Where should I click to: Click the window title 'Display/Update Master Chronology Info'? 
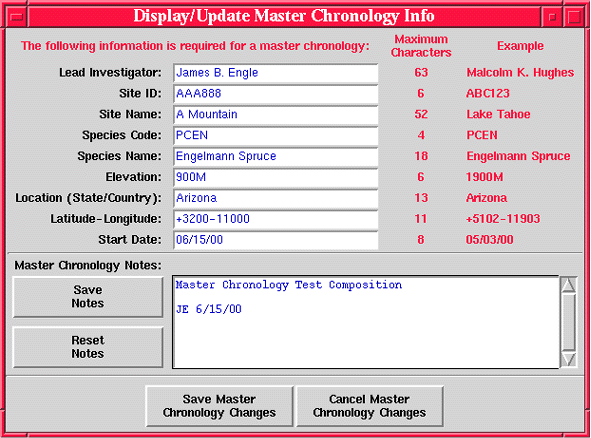(x=284, y=16)
